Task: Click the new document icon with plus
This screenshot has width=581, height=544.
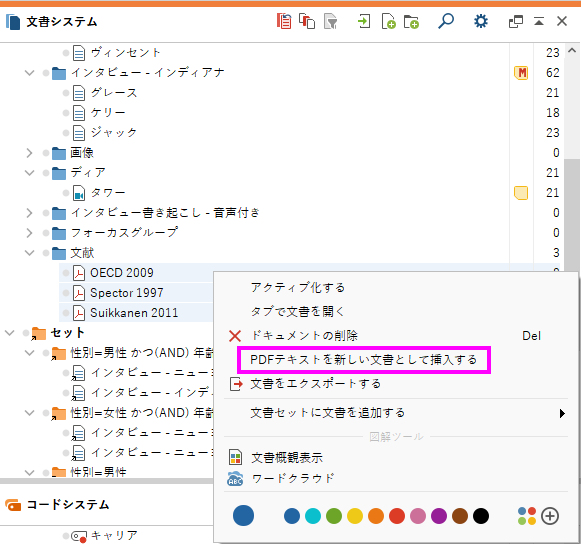Action: (388, 21)
